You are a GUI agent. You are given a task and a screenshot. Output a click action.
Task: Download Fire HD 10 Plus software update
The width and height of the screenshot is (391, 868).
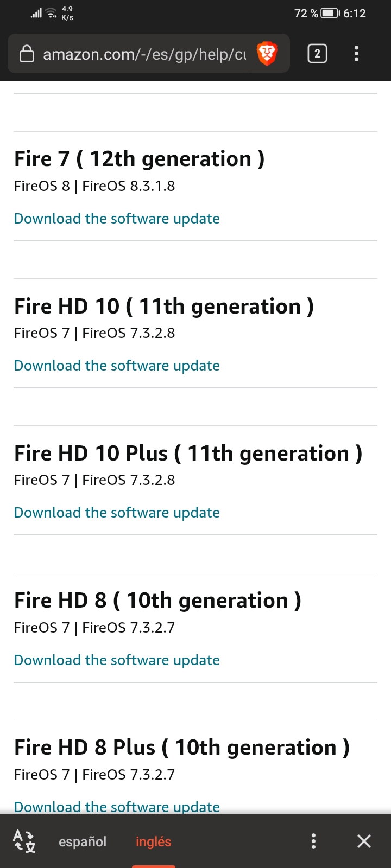(x=117, y=513)
